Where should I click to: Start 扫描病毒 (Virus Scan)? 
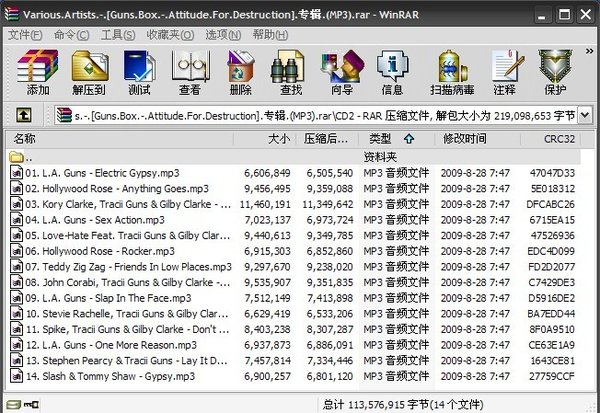click(452, 72)
